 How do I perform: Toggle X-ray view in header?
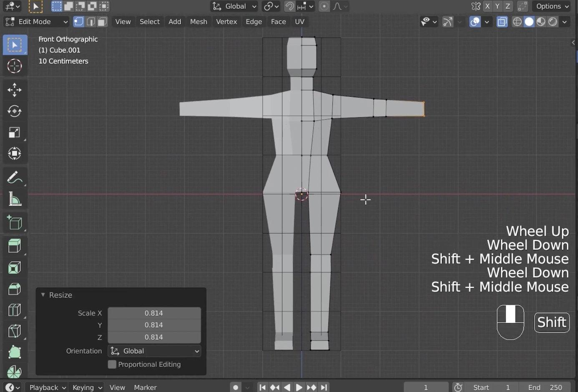point(502,22)
